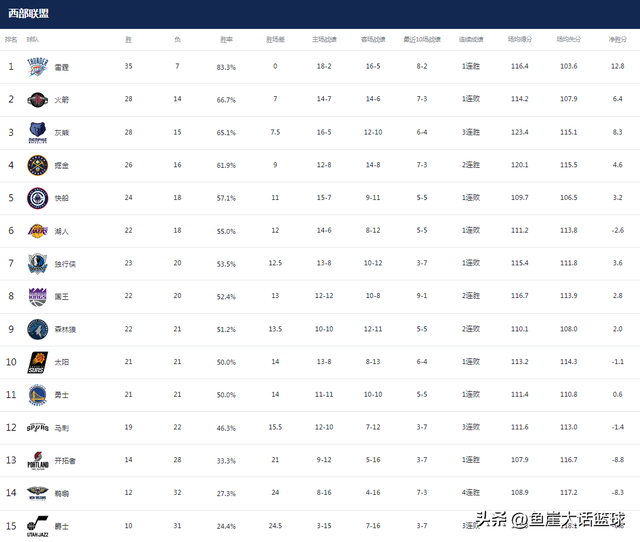Click the 65.1% win rate cell
This screenshot has width=640, height=542.
pyautogui.click(x=226, y=133)
